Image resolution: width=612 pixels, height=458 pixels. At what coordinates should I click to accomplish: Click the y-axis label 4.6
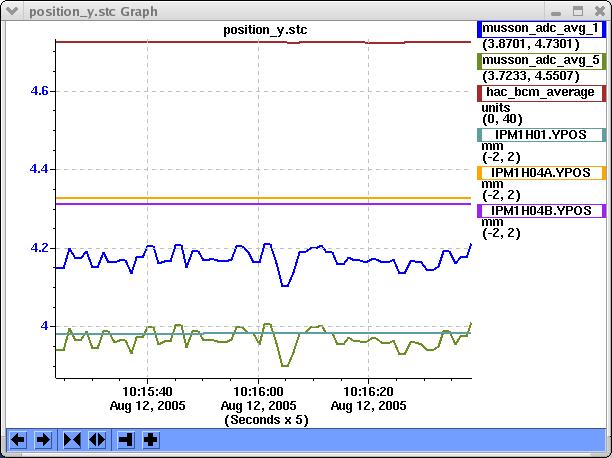39,91
